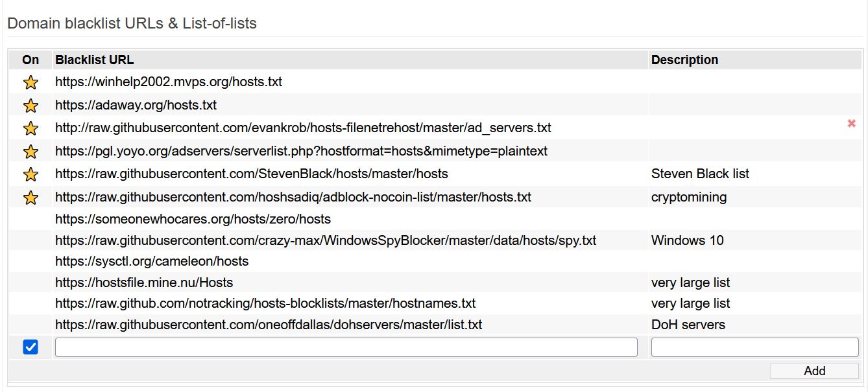This screenshot has height=392, width=868.
Task: Uncheck the On checkbox for new entry
Action: pyautogui.click(x=30, y=347)
